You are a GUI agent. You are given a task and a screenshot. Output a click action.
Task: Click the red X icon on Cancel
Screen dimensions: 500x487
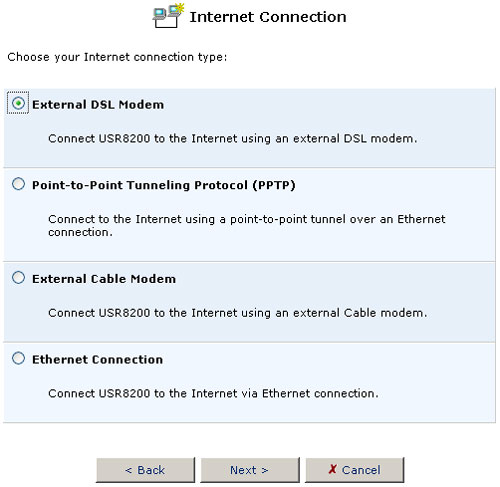(332, 469)
